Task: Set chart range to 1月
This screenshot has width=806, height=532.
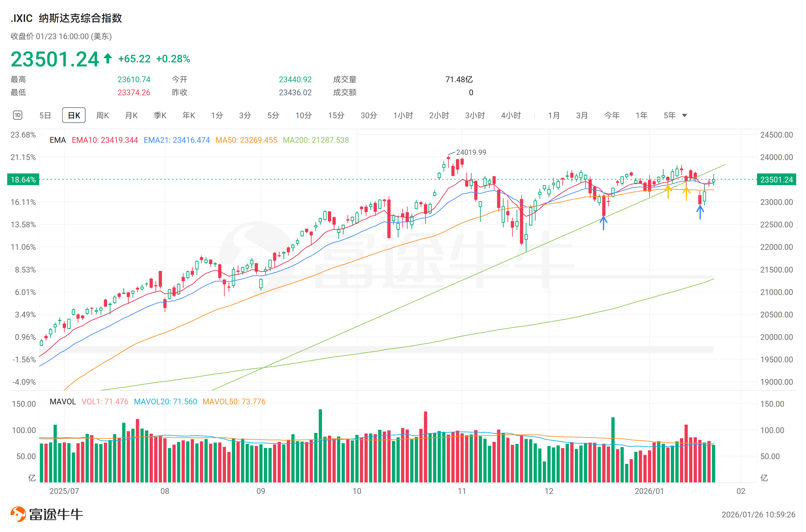Action: coord(554,115)
